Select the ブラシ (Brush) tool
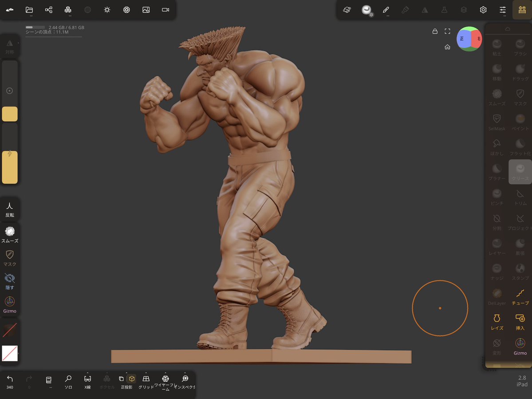Screen dimensions: 532x399 (x=520, y=47)
